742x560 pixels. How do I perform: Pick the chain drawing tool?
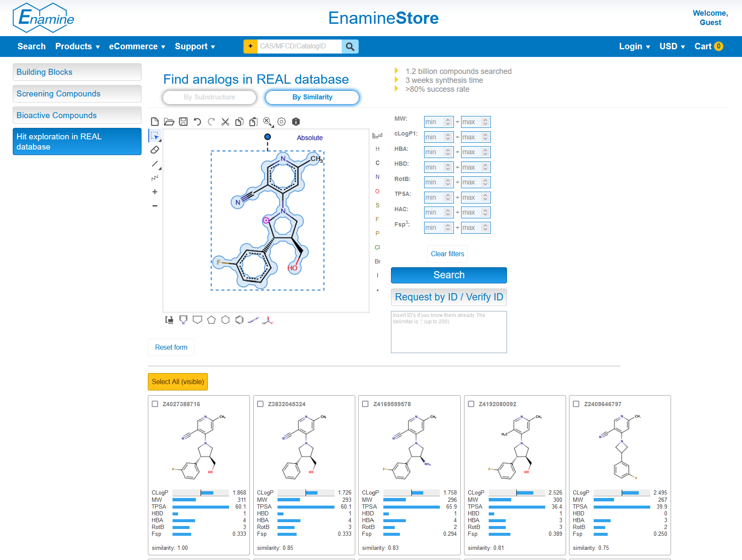coord(155,178)
